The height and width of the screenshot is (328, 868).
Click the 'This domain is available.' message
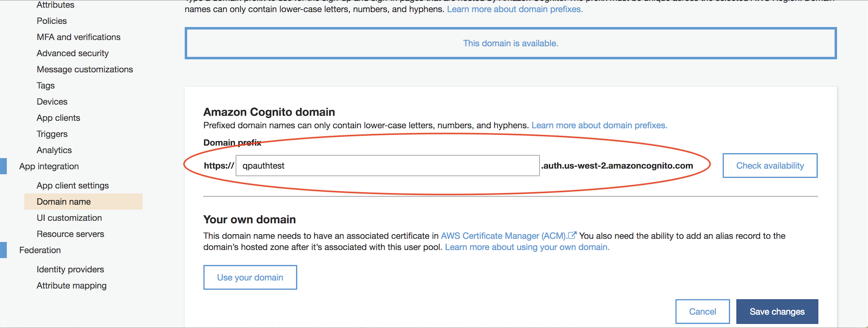(511, 43)
